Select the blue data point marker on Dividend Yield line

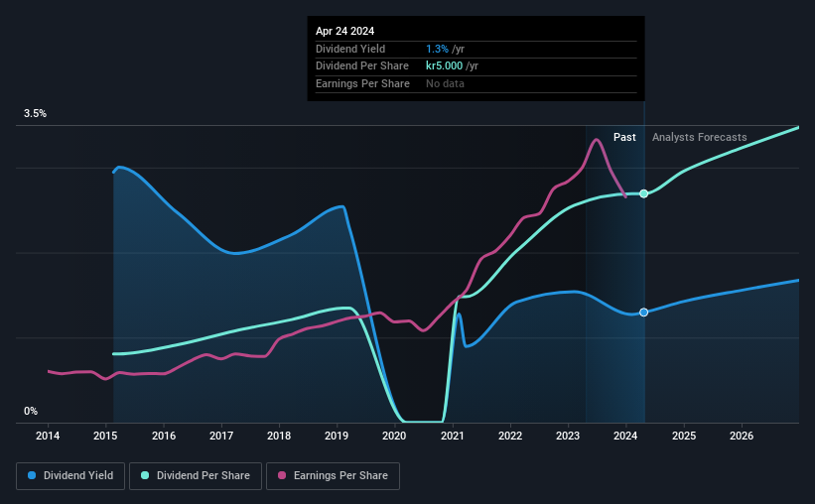pyautogui.click(x=643, y=313)
